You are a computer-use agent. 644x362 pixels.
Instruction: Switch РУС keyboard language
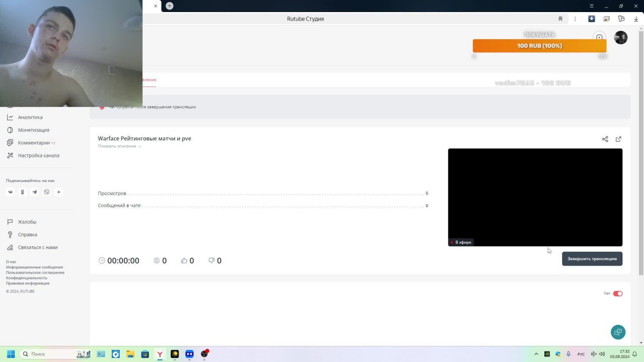point(581,354)
